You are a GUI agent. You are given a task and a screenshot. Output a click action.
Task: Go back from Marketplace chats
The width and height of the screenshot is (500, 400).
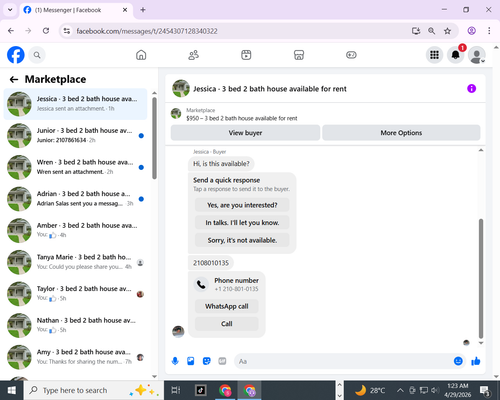(14, 79)
